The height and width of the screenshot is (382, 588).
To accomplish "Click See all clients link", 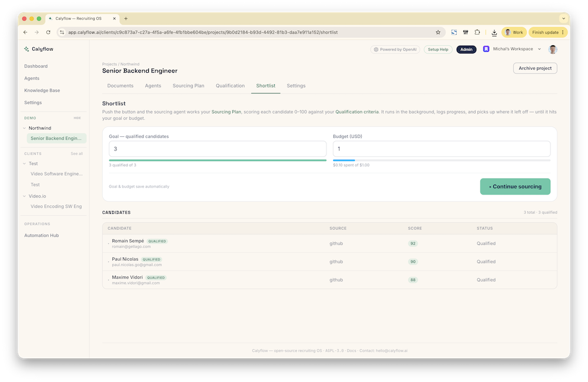I will pyautogui.click(x=76, y=154).
